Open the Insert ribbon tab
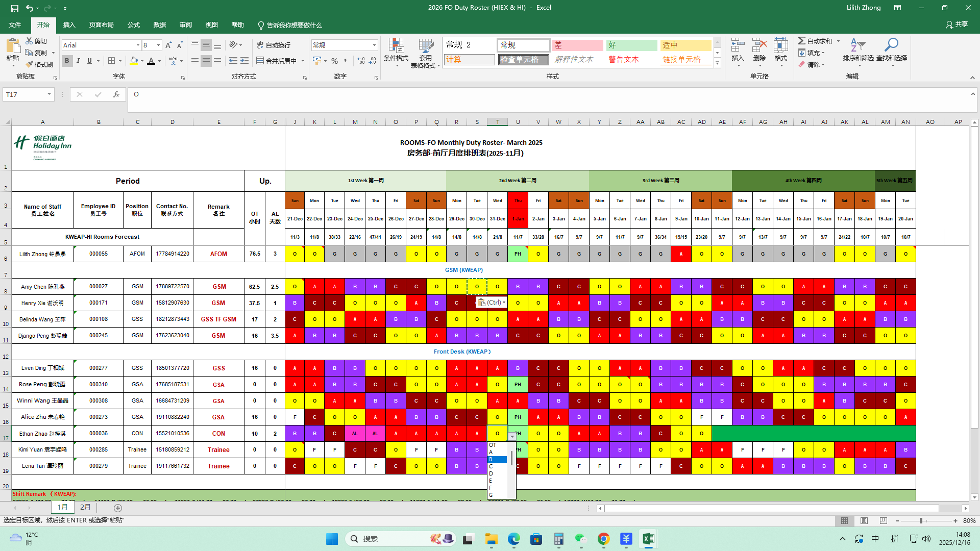This screenshot has width=980, height=551. pos(69,25)
